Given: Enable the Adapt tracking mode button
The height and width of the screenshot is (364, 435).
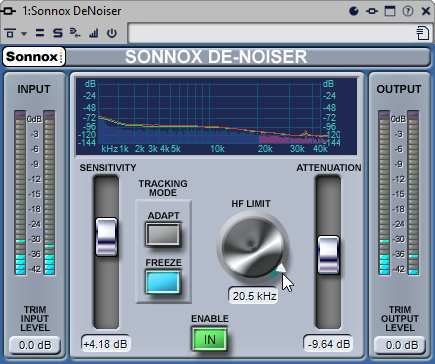Looking at the screenshot, I should pos(163,235).
